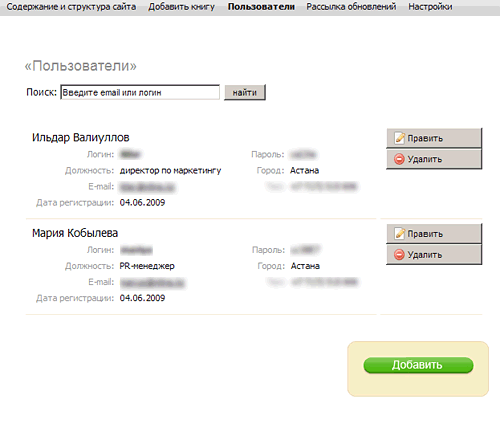
Task: Click the найти search button
Action: (x=245, y=92)
